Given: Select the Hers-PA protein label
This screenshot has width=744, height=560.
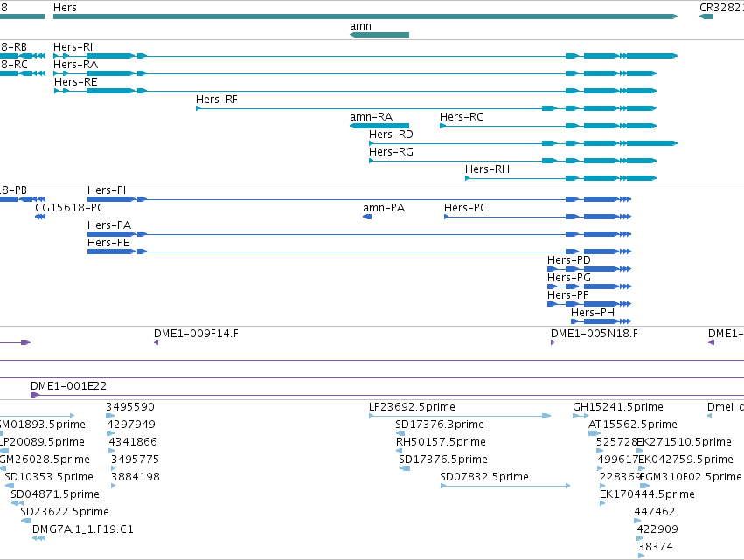Looking at the screenshot, I should coord(109,225).
